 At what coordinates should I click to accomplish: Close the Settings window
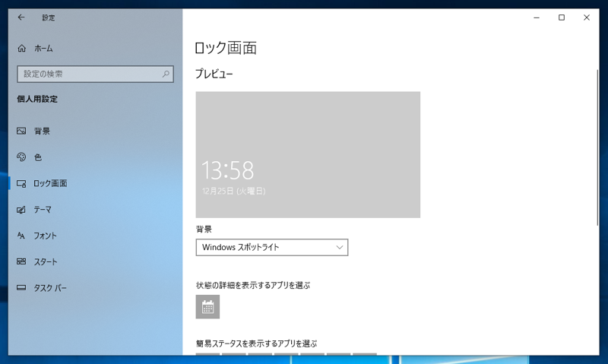click(x=587, y=17)
